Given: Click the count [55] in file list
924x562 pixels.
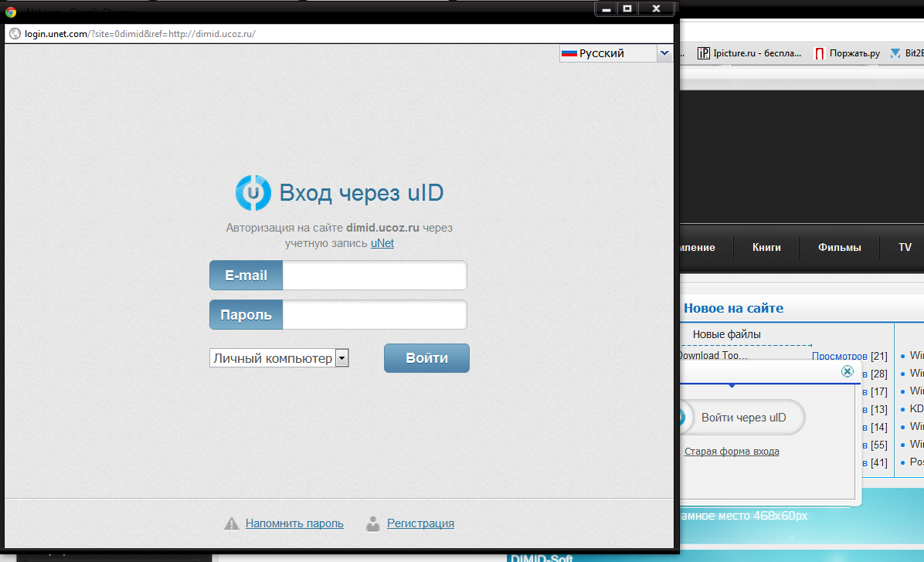Looking at the screenshot, I should tap(879, 445).
